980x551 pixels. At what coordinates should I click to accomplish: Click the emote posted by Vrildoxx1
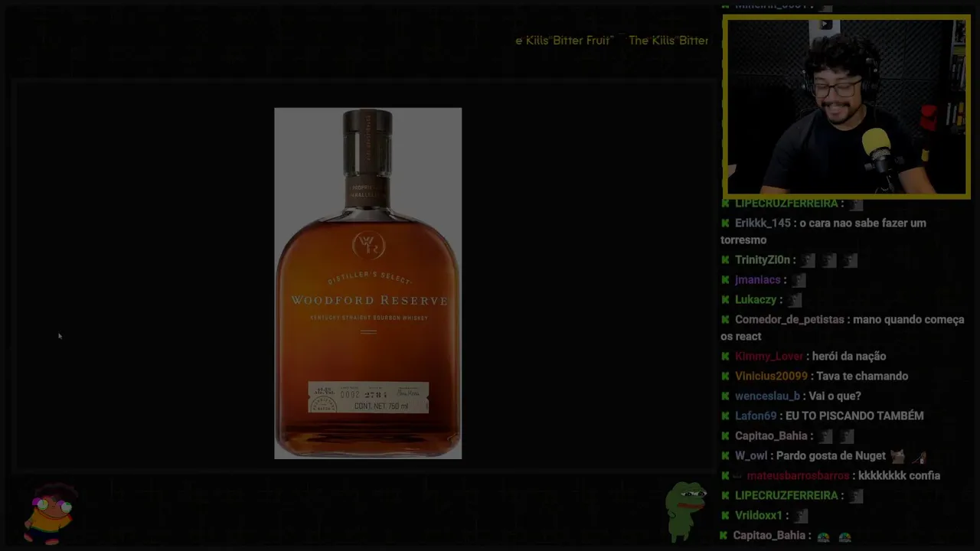pos(801,516)
